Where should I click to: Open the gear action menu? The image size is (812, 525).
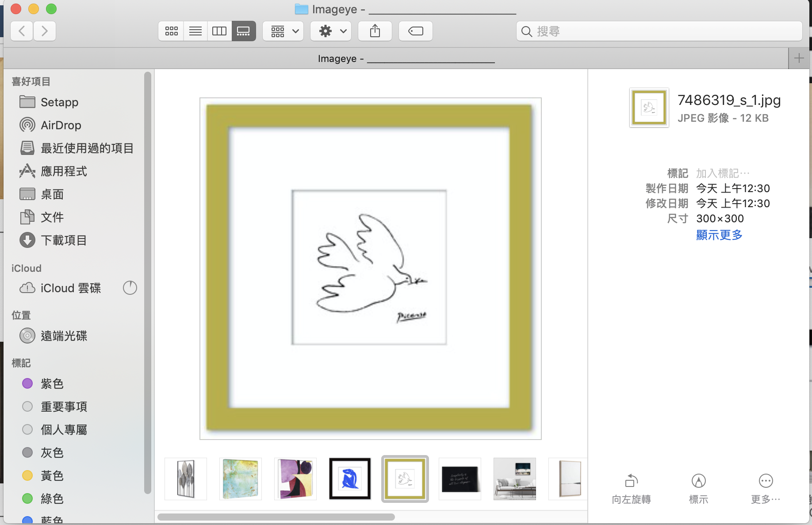tap(331, 31)
